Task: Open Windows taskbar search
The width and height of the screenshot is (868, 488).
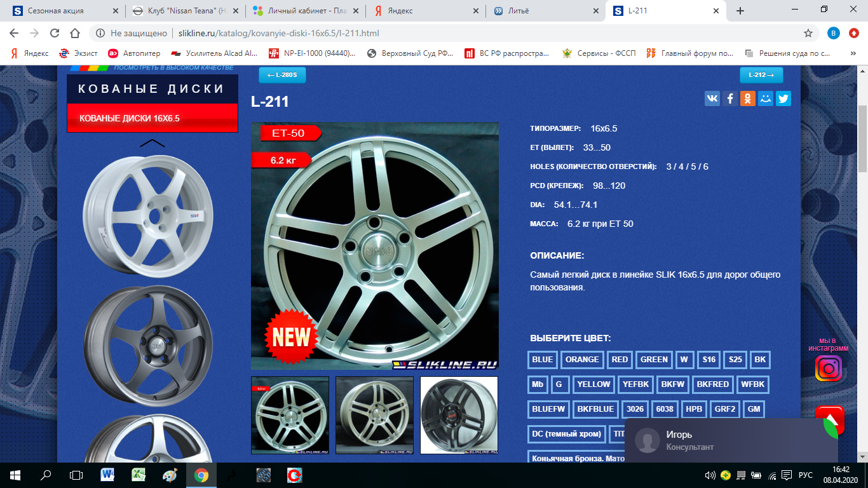Action: click(46, 475)
